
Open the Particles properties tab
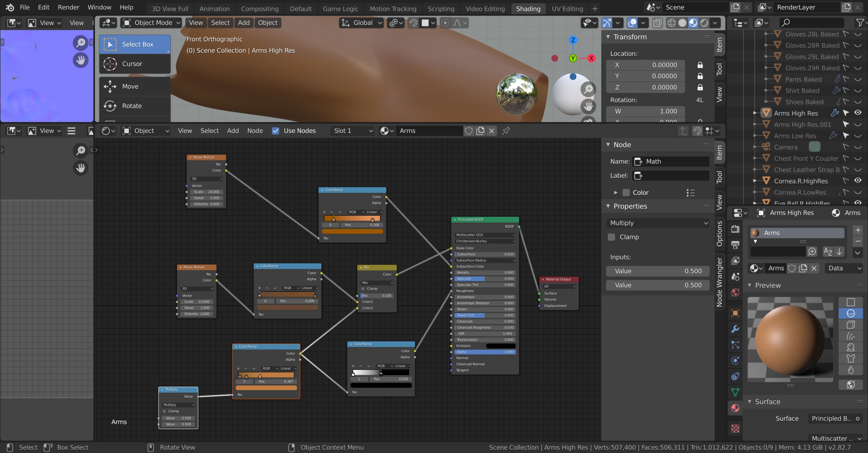click(x=735, y=344)
